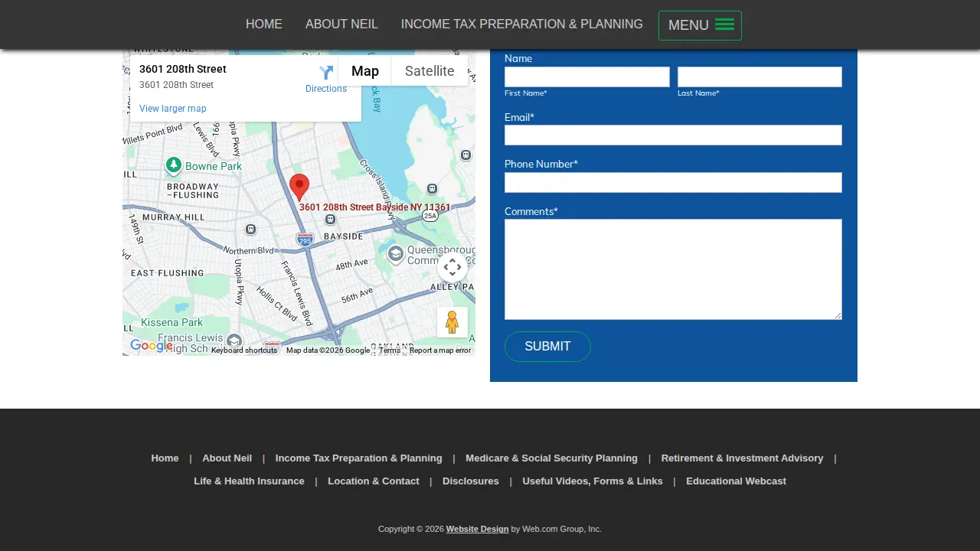The width and height of the screenshot is (980, 551).
Task: Click the Directions arrow icon
Action: (326, 73)
